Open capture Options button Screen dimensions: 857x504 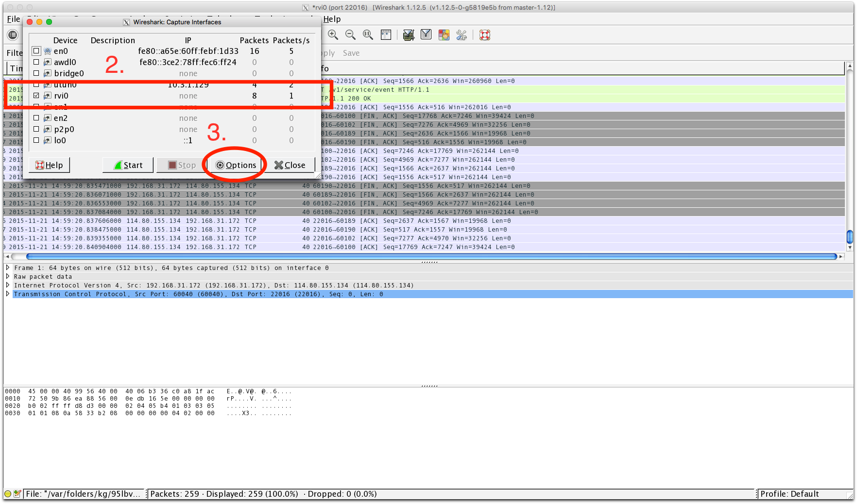(236, 165)
